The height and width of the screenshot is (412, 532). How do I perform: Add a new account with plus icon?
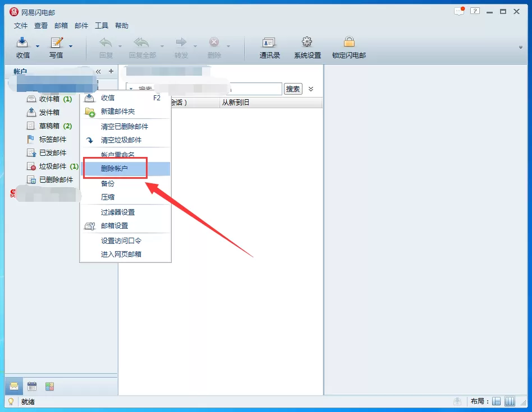tap(111, 71)
